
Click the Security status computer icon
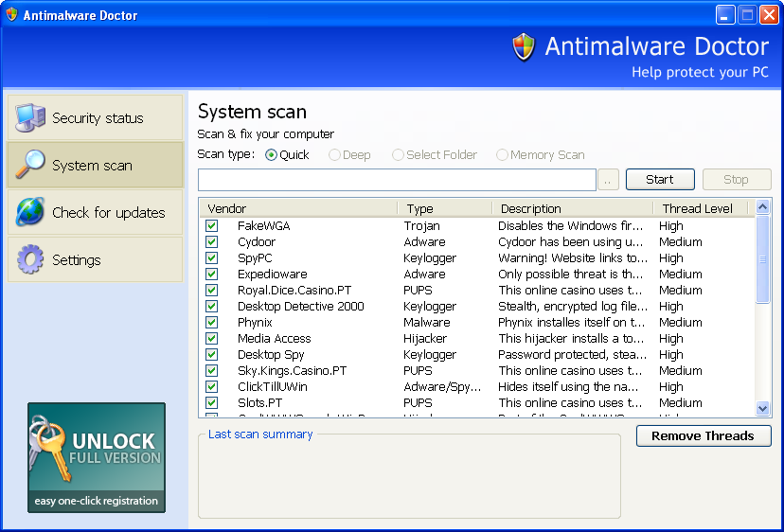click(30, 118)
